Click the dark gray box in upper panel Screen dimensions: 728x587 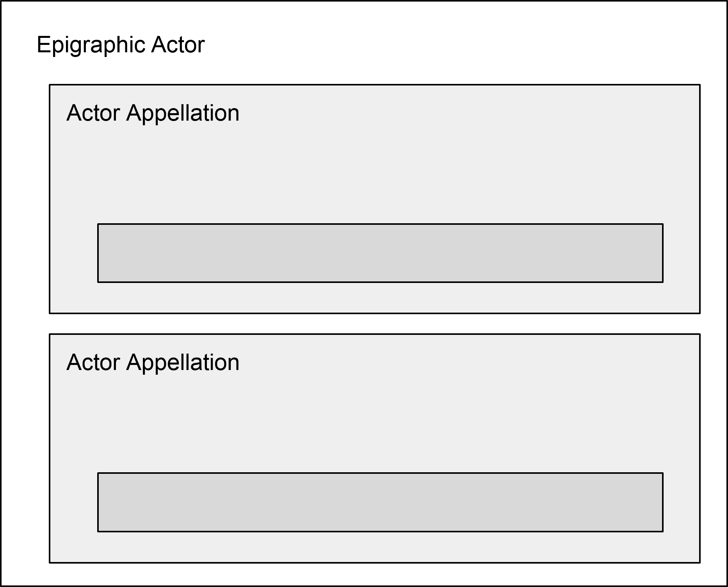click(380, 253)
